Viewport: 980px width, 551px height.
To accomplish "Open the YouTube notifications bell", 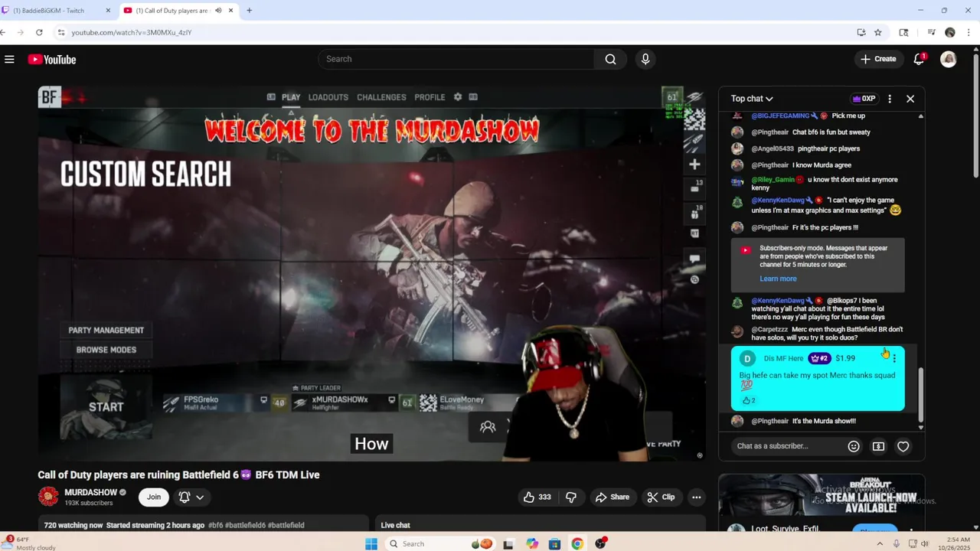I will (x=919, y=59).
